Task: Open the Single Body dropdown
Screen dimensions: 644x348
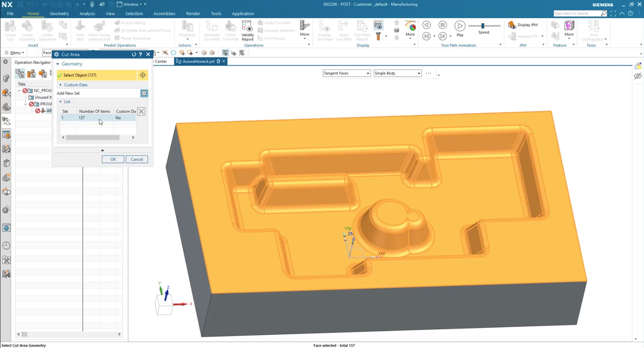Action: [x=397, y=73]
